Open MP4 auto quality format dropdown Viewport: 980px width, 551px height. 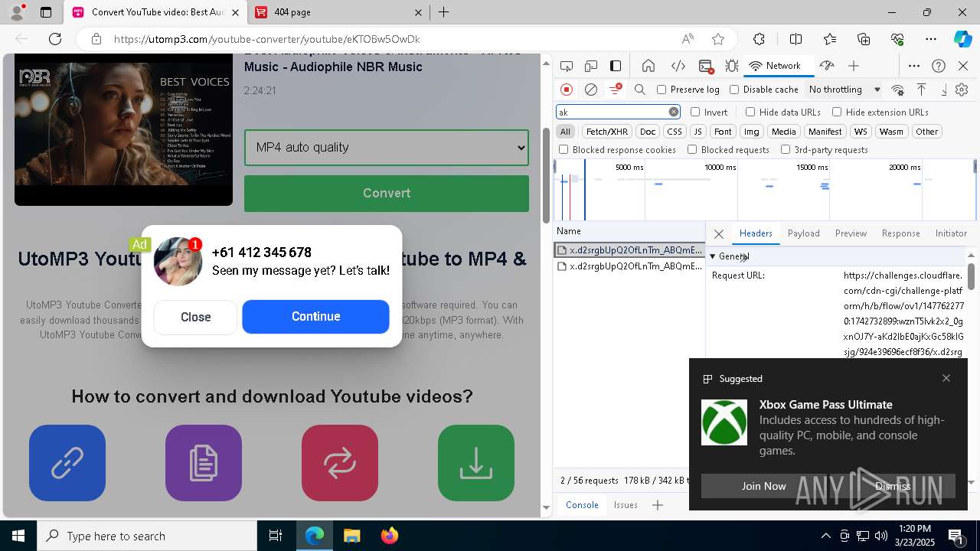[387, 148]
